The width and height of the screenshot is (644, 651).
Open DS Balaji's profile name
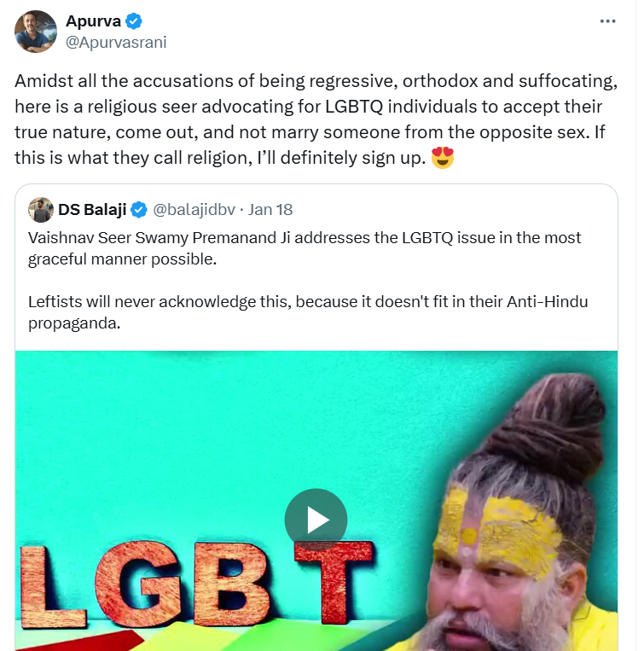(92, 210)
